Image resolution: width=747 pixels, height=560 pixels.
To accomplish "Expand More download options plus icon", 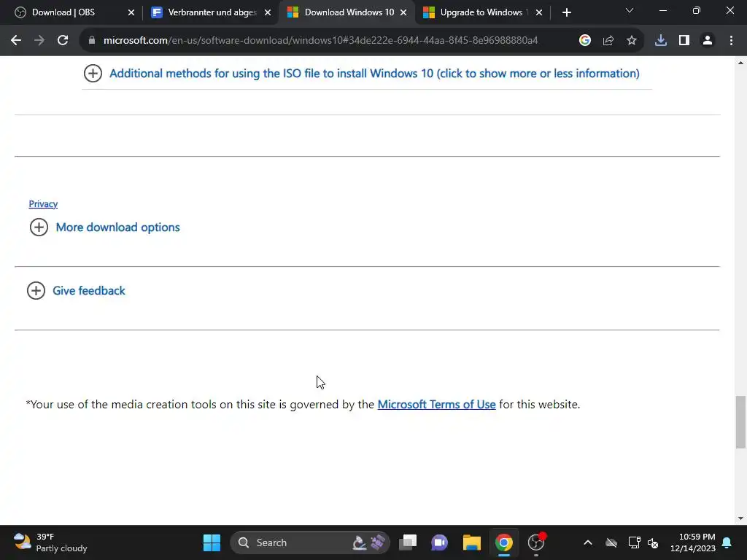I will click(39, 227).
